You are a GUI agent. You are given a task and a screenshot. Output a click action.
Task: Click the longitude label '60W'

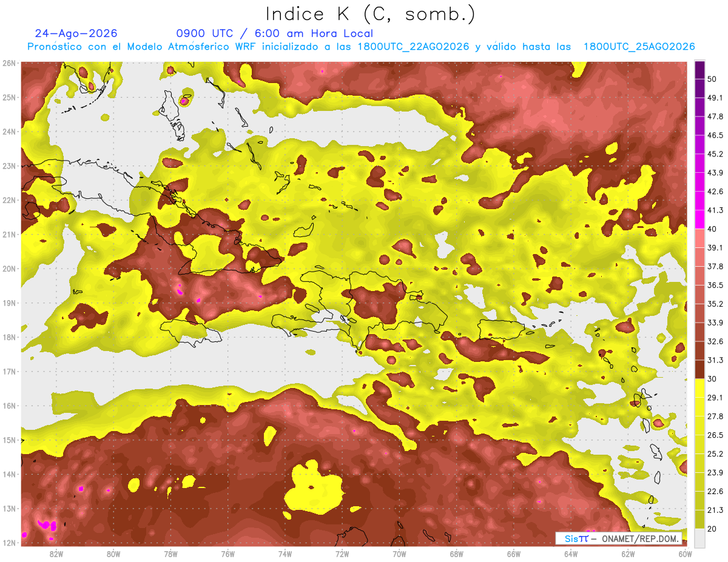pos(685,554)
